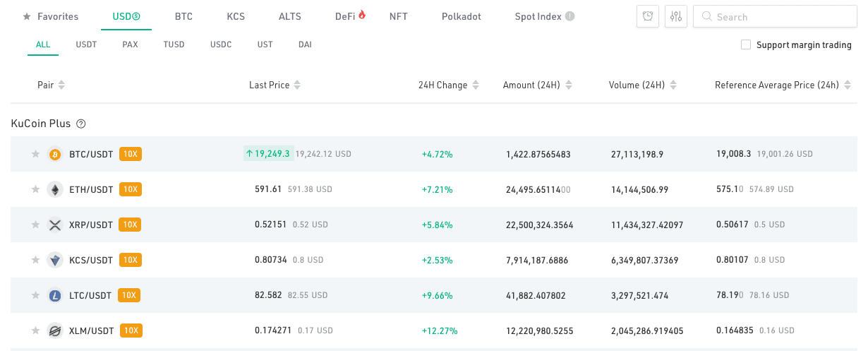Sort by Pair column arrows

[61, 85]
